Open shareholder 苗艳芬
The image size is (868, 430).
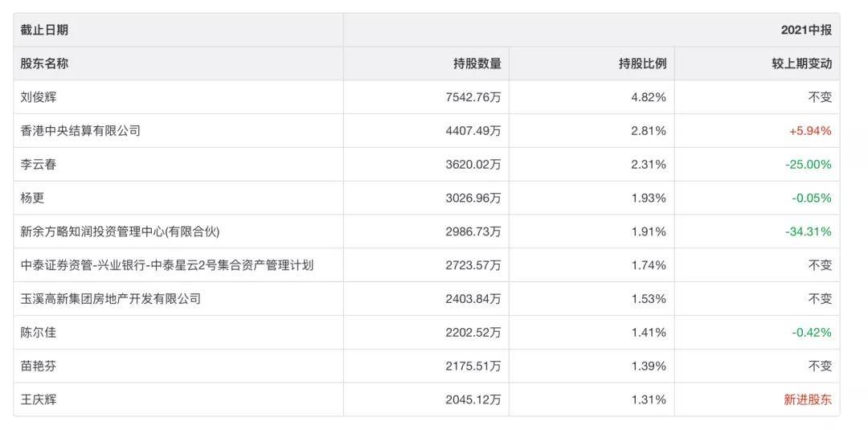pos(39,366)
